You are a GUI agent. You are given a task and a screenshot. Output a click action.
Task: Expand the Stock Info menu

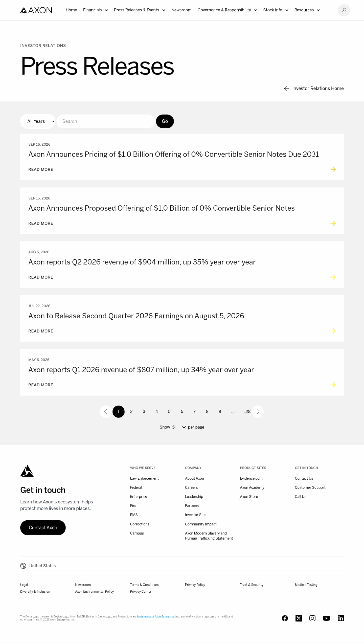click(276, 10)
